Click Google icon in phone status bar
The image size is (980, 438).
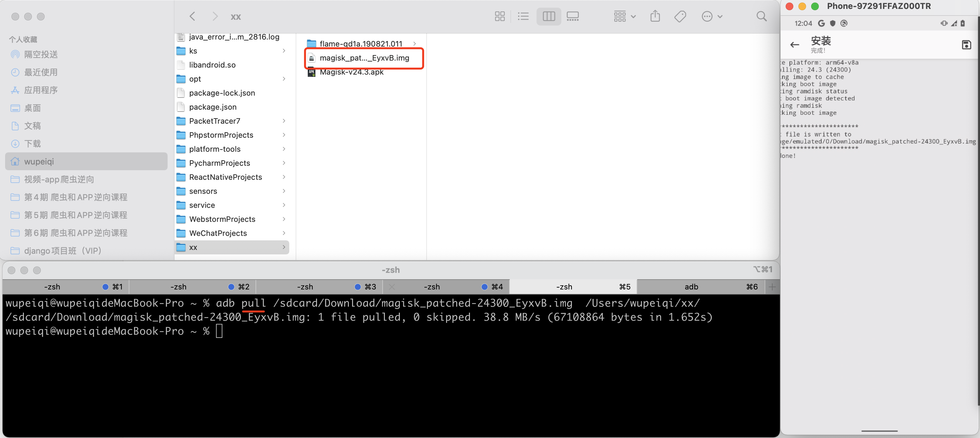coord(821,23)
